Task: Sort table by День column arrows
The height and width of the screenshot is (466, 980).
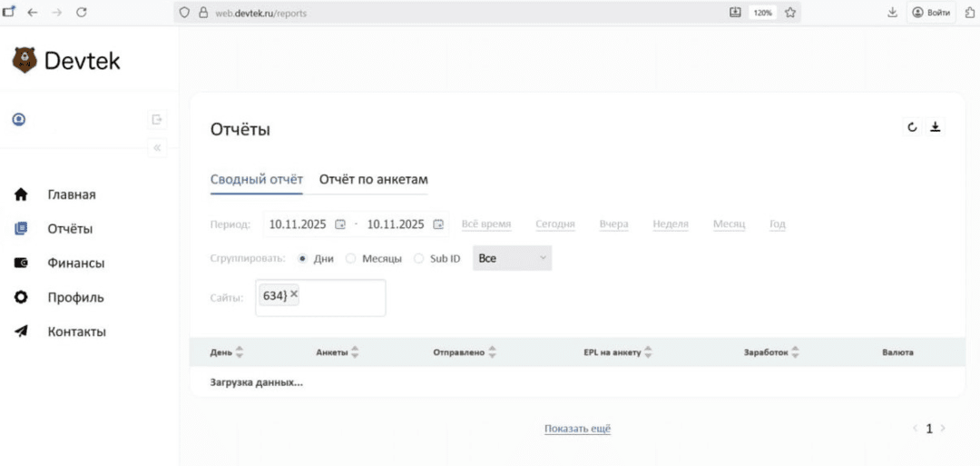Action: (239, 352)
